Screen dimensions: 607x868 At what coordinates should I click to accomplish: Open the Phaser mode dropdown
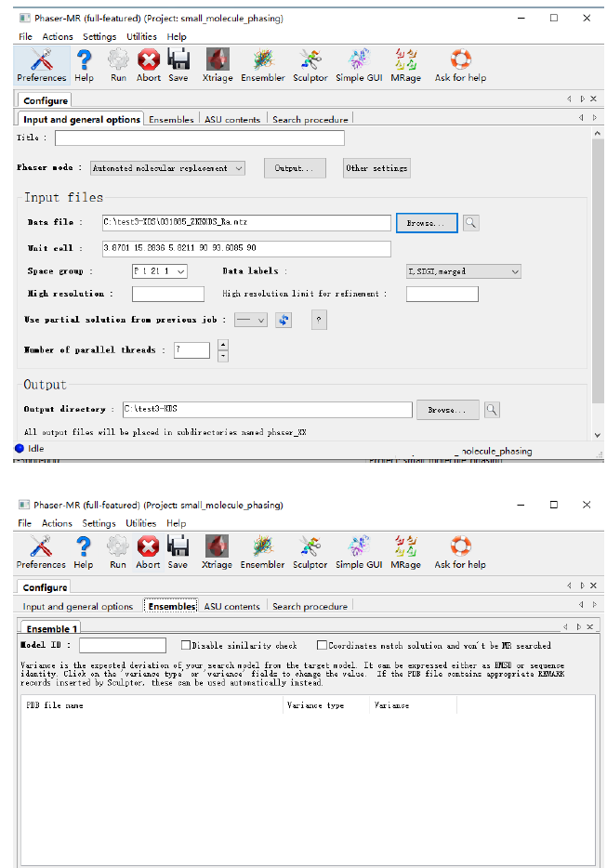[x=168, y=167]
